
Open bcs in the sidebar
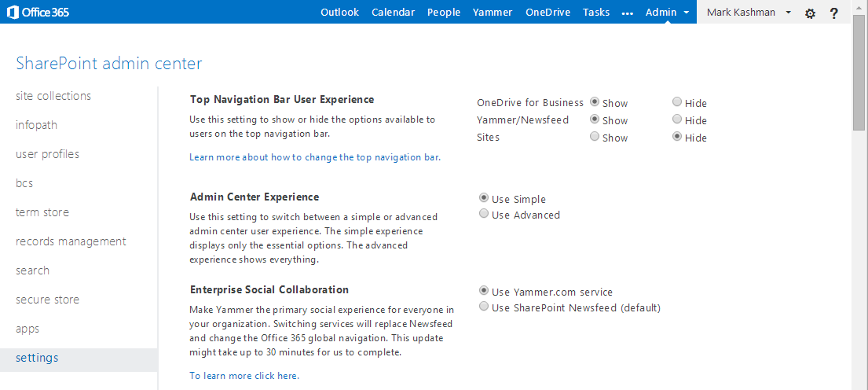[x=25, y=183]
